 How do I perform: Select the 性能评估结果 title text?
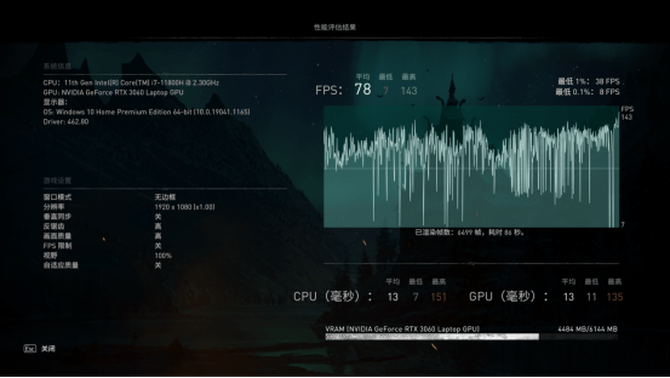click(x=335, y=27)
